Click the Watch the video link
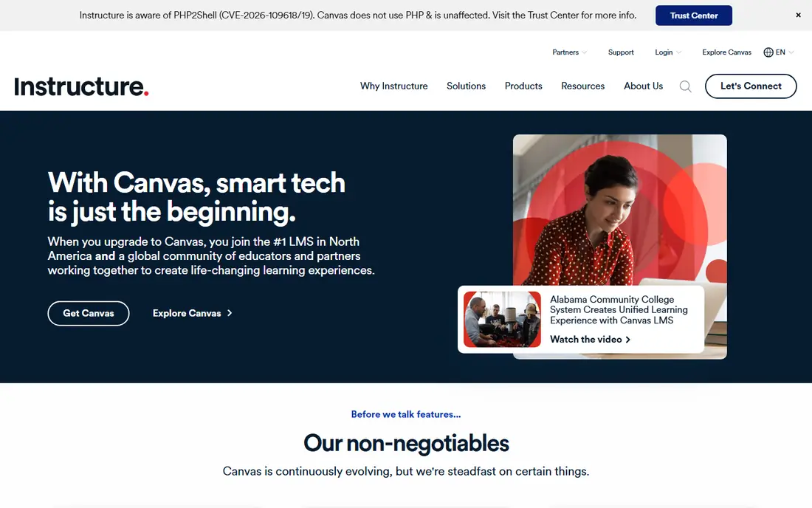The width and height of the screenshot is (812, 508). click(590, 339)
